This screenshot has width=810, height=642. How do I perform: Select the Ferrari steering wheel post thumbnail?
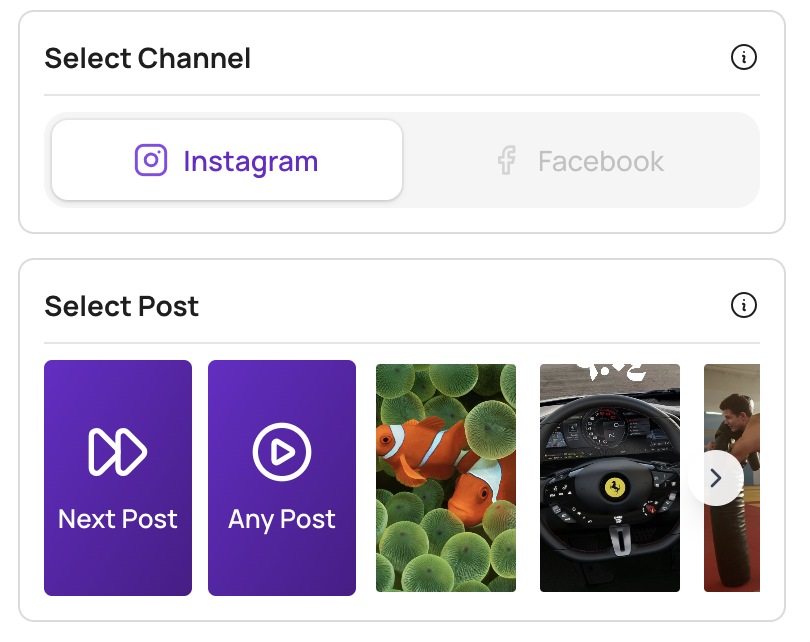610,478
